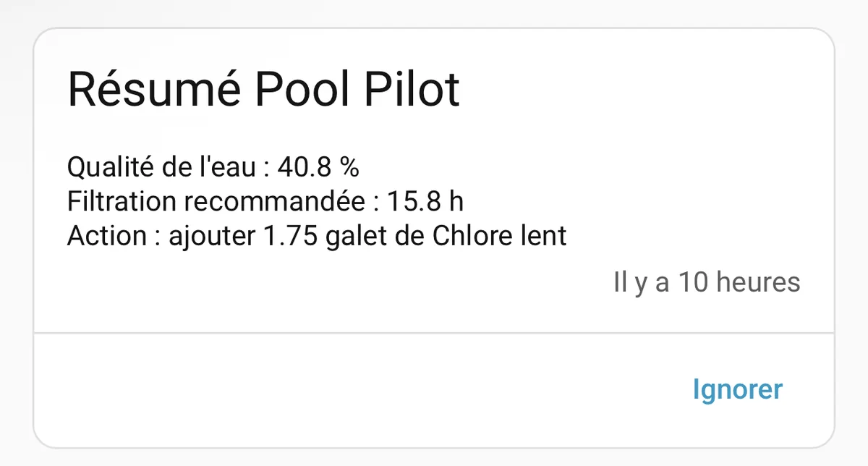Click the '10 heures' part of the timestamp
Screen dimensions: 868x466
[739, 282]
